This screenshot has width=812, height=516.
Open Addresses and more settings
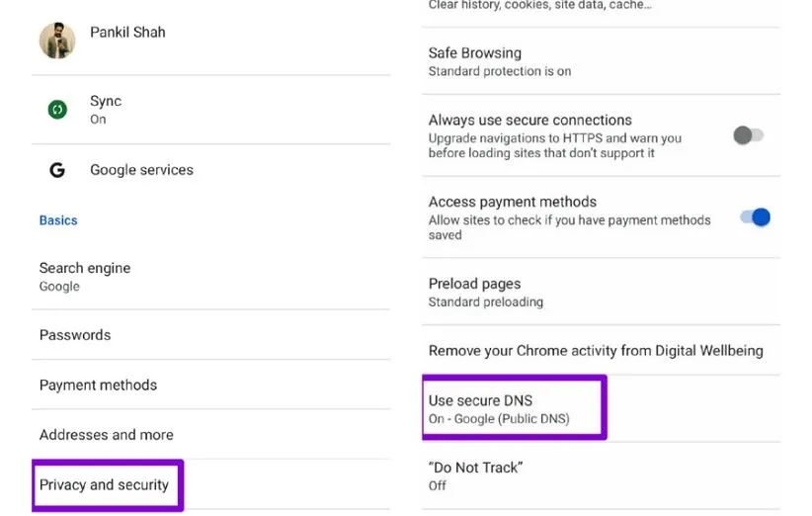click(107, 435)
